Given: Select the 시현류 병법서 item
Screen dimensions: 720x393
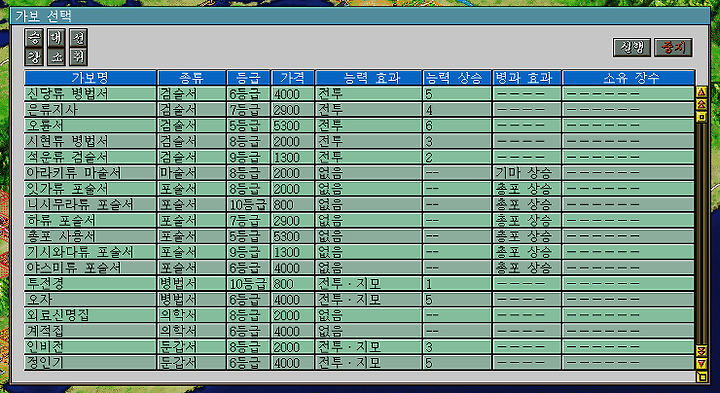Looking at the screenshot, I should [359, 141].
